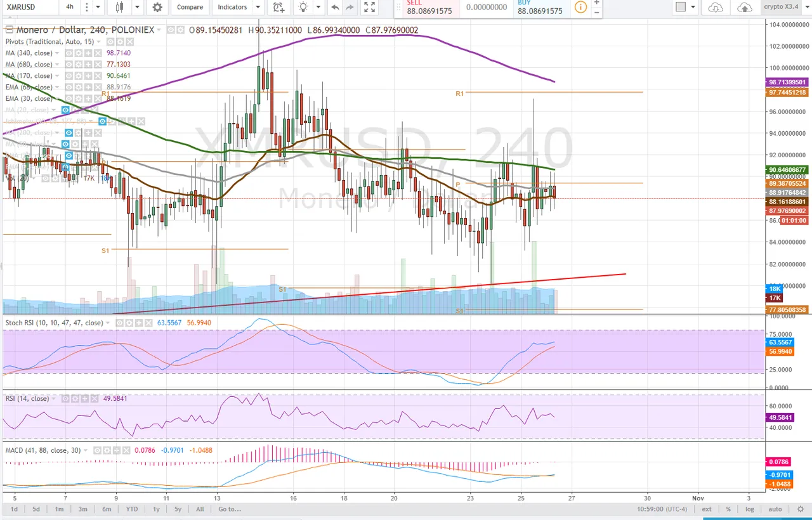The image size is (812, 520).
Task: Expand chart style dropdown beside candlestick icon
Action: (x=137, y=7)
